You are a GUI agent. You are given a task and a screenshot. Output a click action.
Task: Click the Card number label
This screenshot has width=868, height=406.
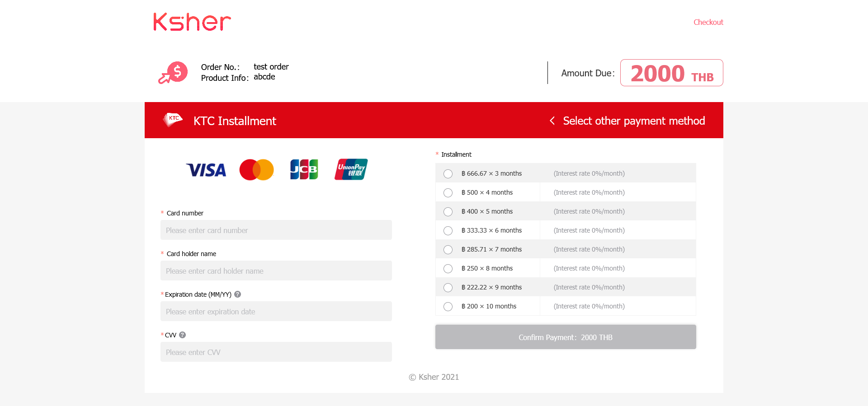[x=185, y=213]
